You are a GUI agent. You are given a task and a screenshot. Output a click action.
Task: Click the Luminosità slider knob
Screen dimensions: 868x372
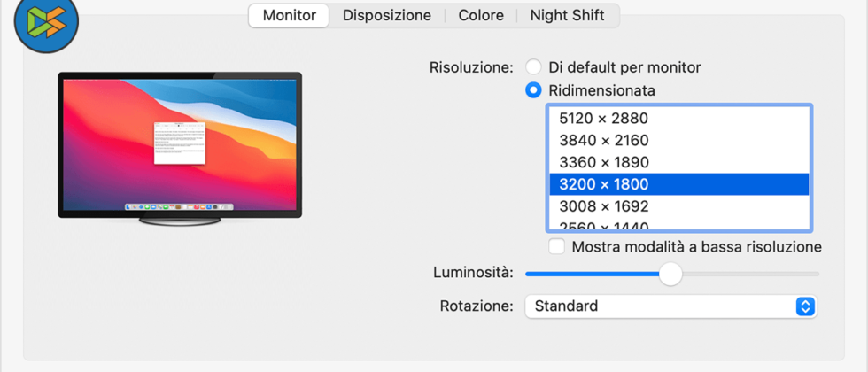pos(670,274)
